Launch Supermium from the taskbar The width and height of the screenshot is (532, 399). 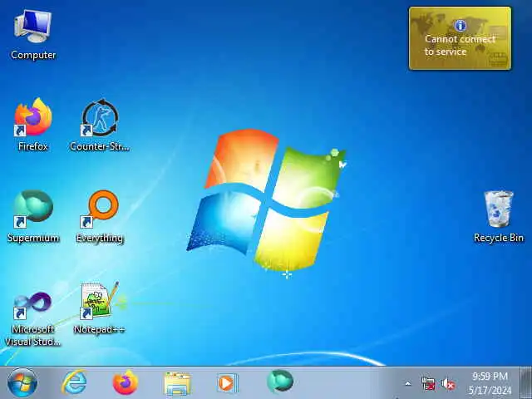280,382
